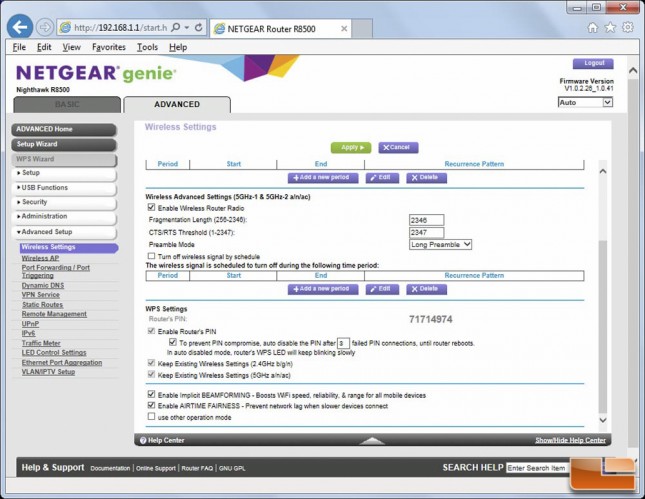Viewport: 645px width, 499px height.
Task: Expand help center with the up triangle
Action: tap(372, 441)
